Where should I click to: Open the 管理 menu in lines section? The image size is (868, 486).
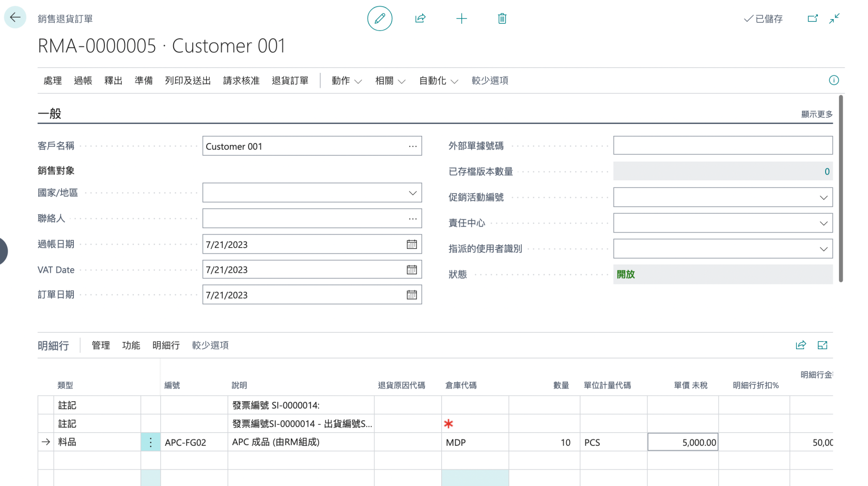pyautogui.click(x=101, y=345)
